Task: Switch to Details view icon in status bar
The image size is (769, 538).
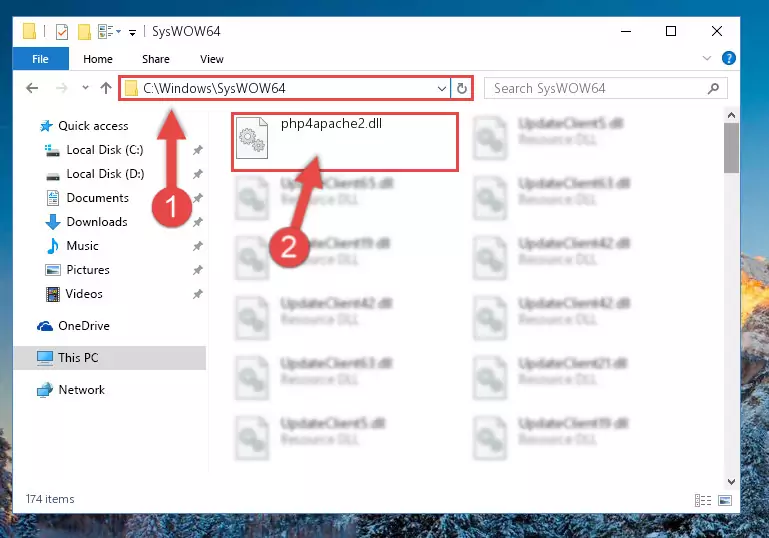Action: (x=703, y=500)
